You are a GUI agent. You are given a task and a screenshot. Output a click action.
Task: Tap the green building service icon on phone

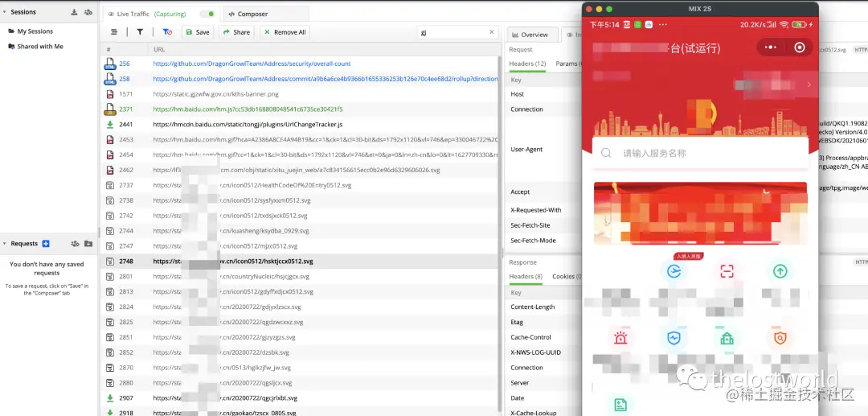click(x=727, y=338)
